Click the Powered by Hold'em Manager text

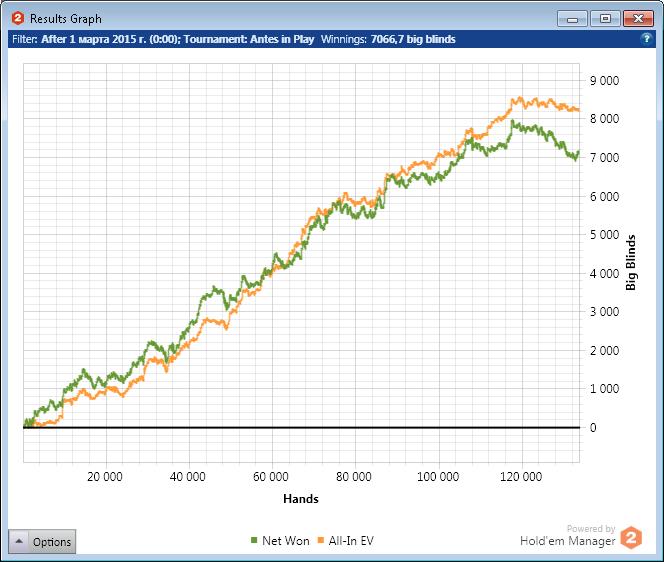[568, 536]
